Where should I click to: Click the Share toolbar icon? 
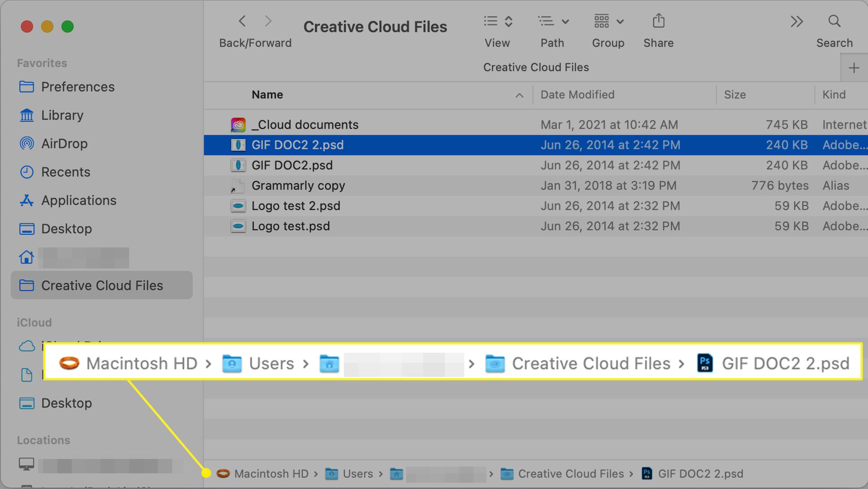[x=658, y=21]
